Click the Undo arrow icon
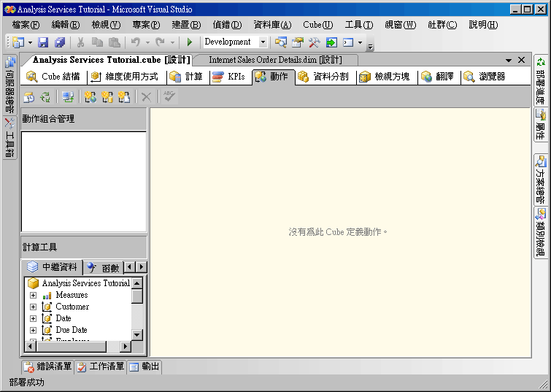 pos(136,42)
